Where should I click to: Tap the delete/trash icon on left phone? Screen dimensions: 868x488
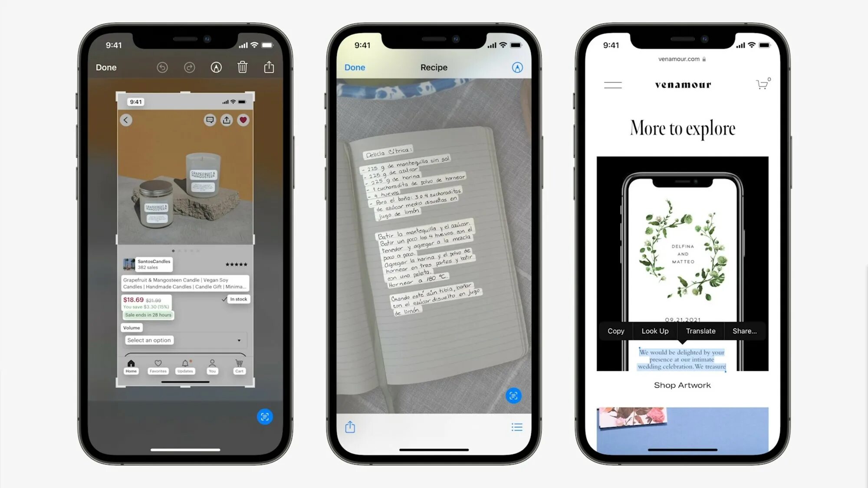click(x=243, y=67)
